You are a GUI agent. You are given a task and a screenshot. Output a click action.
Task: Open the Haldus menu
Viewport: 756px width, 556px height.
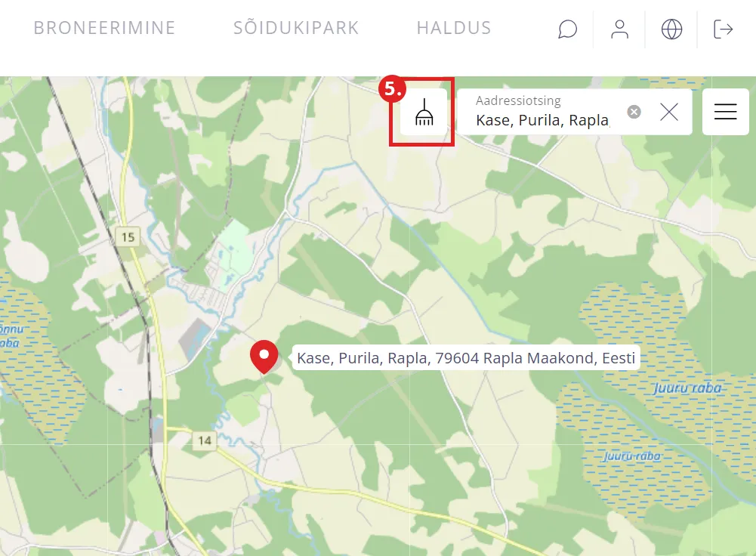pyautogui.click(x=454, y=28)
